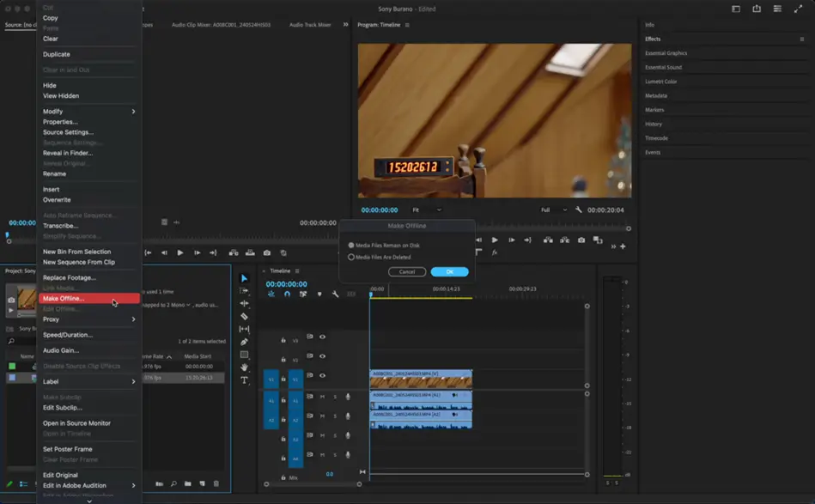
Task: Select Replace Footage... in the context menu
Action: [x=70, y=278]
